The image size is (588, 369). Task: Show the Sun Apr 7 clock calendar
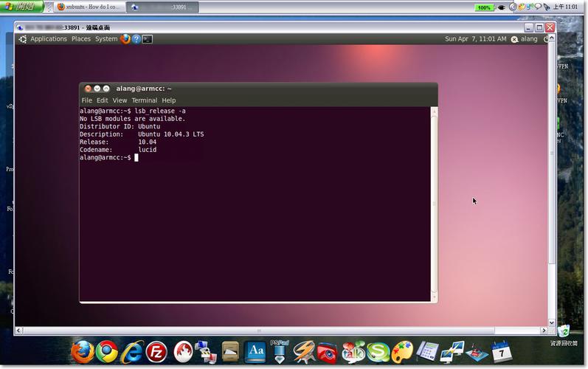point(476,39)
